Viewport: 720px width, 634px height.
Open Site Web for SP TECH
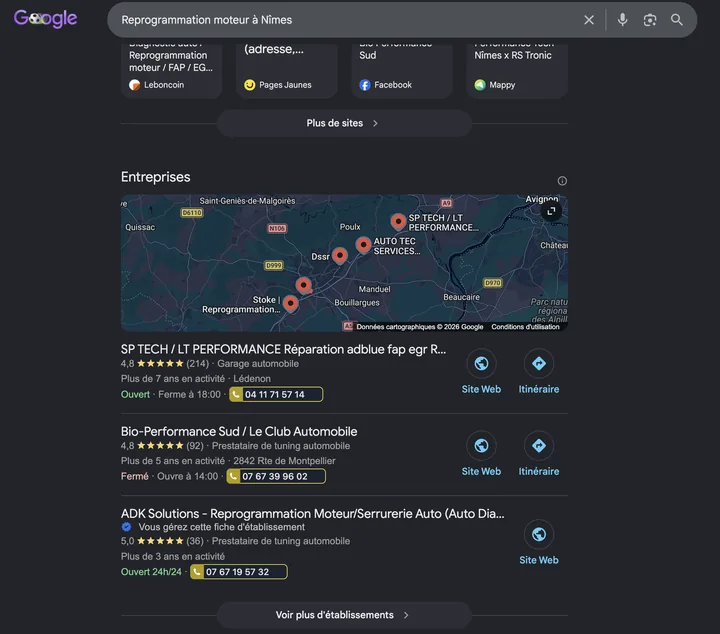[481, 372]
